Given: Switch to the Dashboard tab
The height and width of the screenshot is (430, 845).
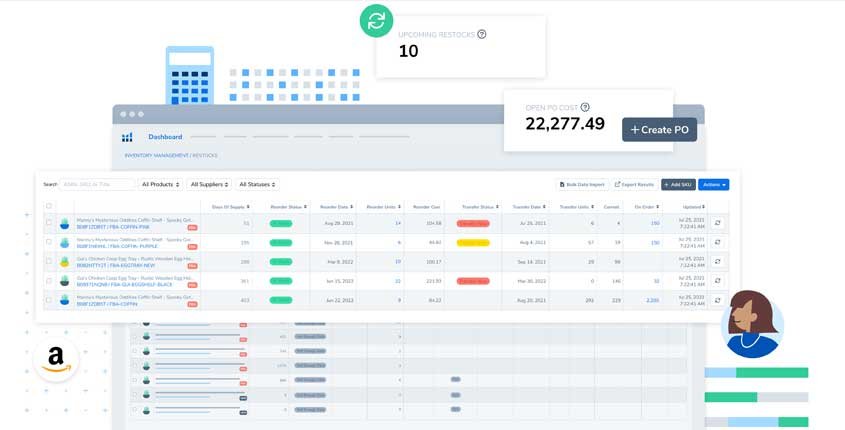Looking at the screenshot, I should 165,137.
